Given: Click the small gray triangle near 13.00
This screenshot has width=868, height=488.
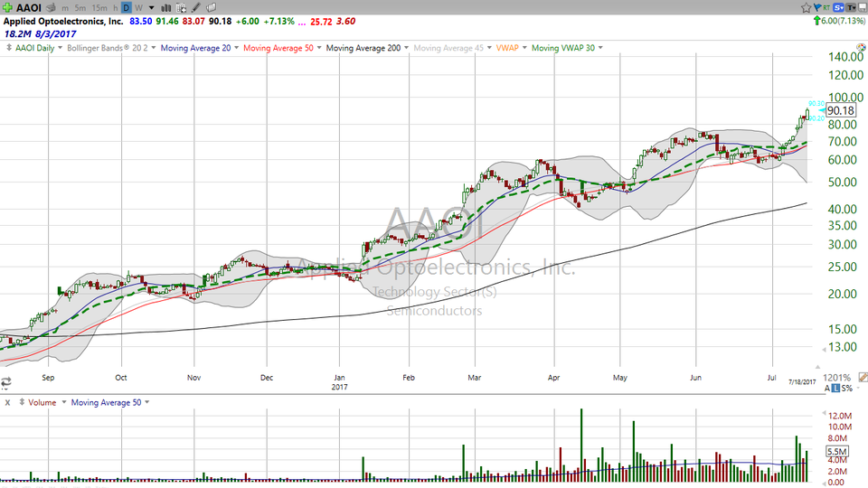Looking at the screenshot, I should (x=824, y=349).
